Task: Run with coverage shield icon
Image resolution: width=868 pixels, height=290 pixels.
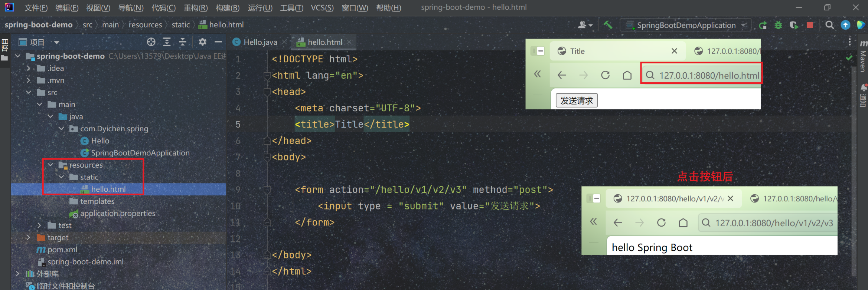Action: point(794,25)
